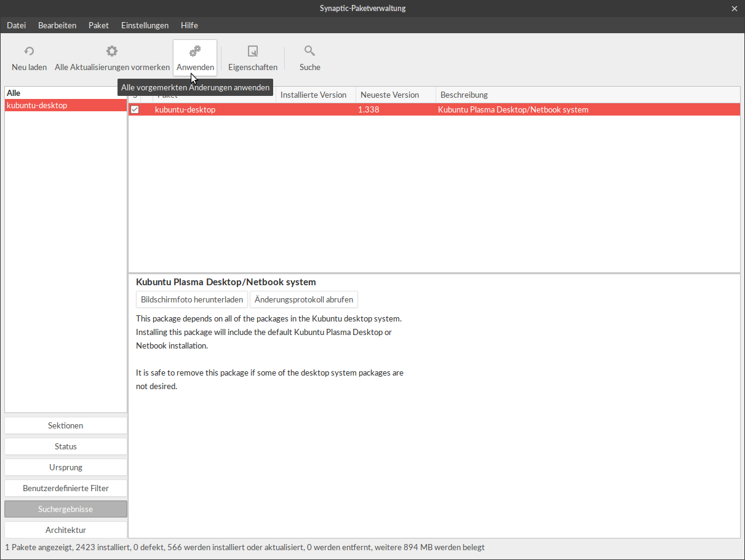Click Bildschirmfoto herunterladen button
Viewport: 745px width, 560px height.
click(192, 299)
